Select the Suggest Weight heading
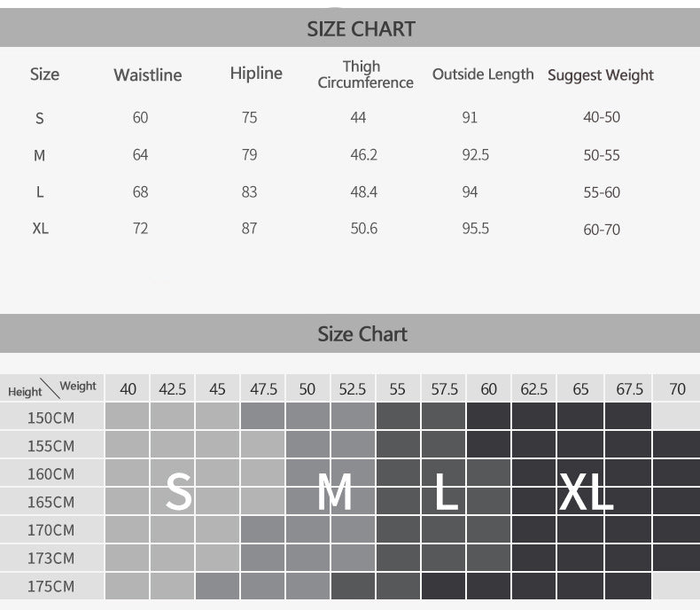This screenshot has height=610, width=700. 601,75
